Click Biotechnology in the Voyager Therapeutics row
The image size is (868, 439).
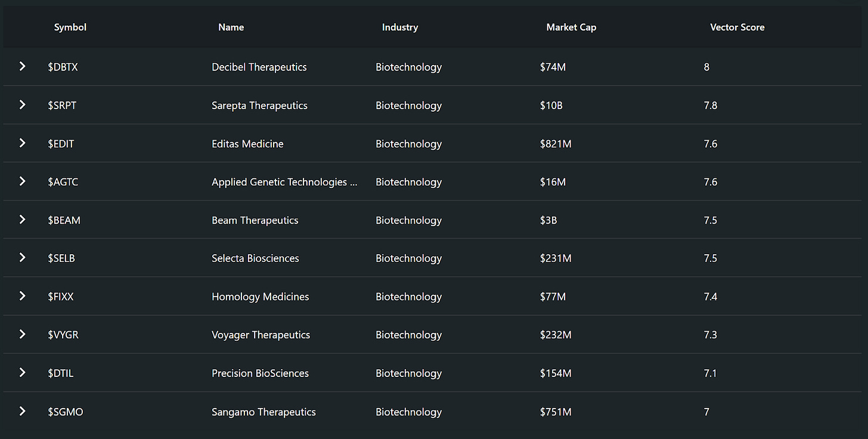click(408, 335)
